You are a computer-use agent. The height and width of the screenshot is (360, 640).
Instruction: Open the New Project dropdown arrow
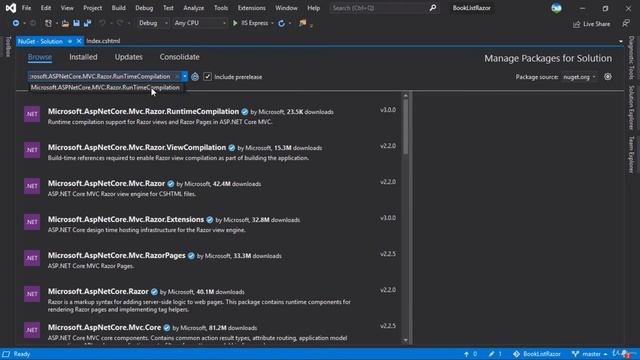tap(56, 23)
